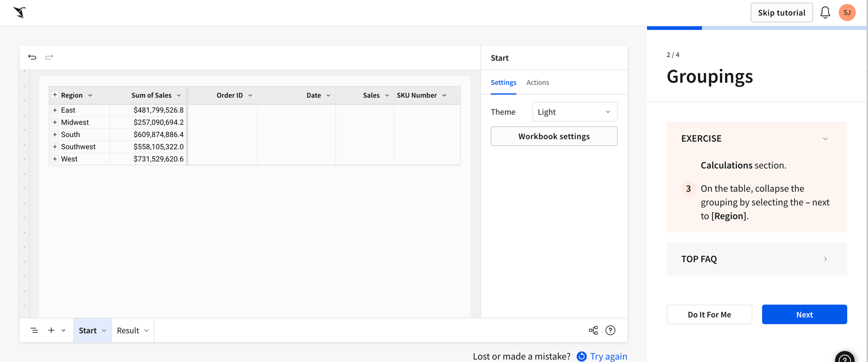
Task: Open the notifications bell
Action: click(825, 13)
